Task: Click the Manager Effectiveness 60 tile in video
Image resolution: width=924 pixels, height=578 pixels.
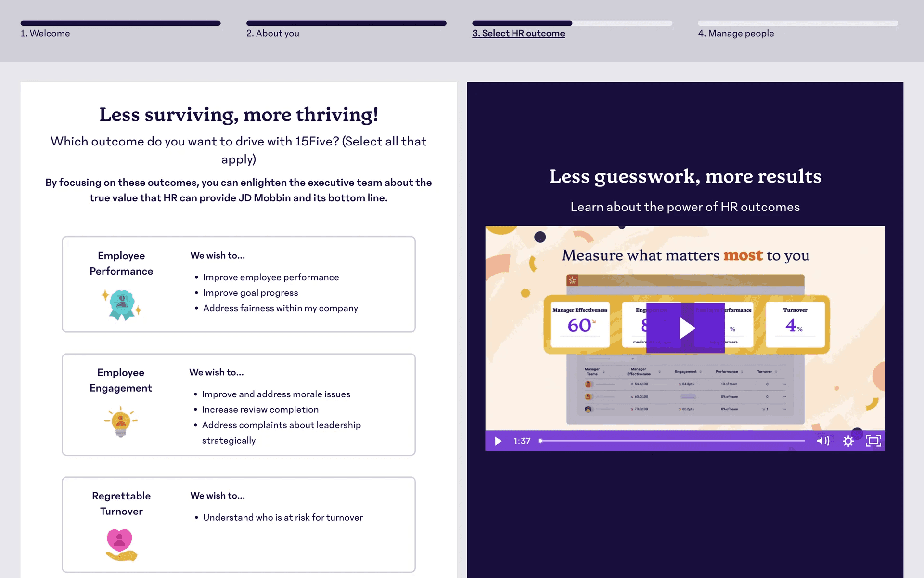Action: click(579, 322)
